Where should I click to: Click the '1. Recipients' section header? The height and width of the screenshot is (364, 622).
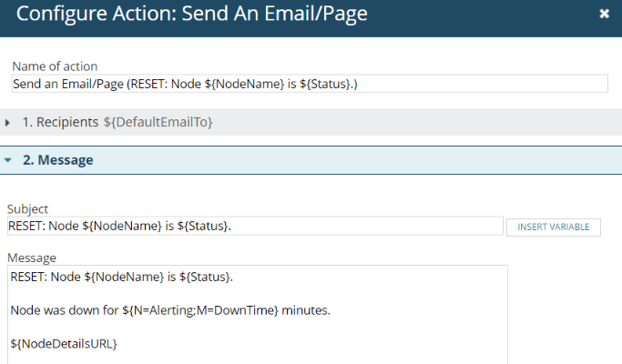click(60, 122)
